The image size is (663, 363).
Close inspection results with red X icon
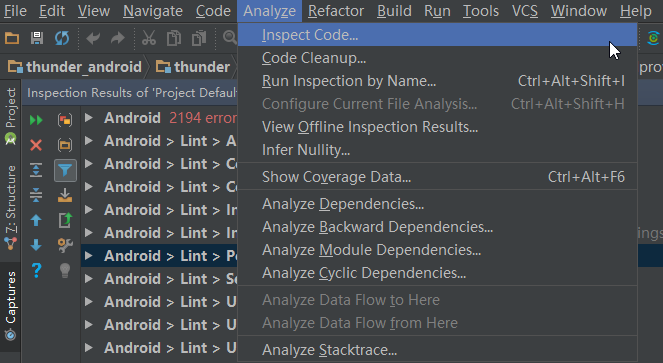coord(36,145)
